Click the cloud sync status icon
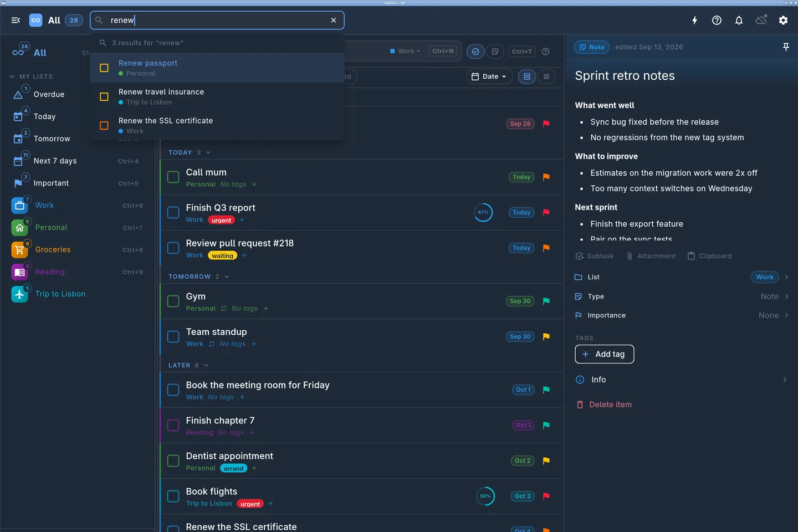Image resolution: width=798 pixels, height=532 pixels. point(761,21)
